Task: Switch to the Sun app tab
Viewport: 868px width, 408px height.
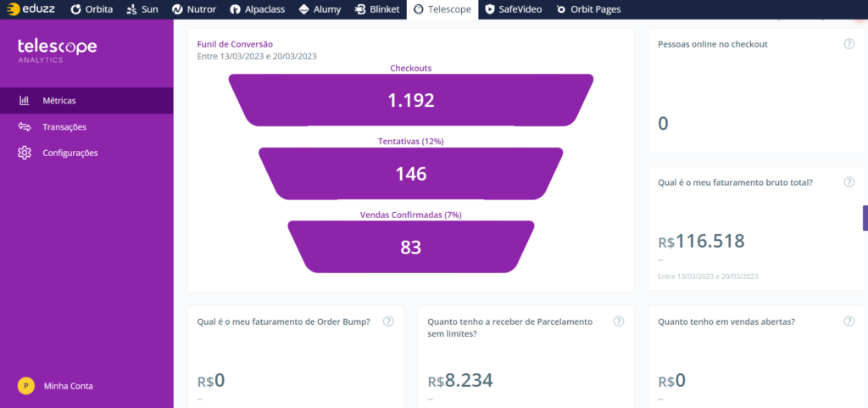Action: 142,9
